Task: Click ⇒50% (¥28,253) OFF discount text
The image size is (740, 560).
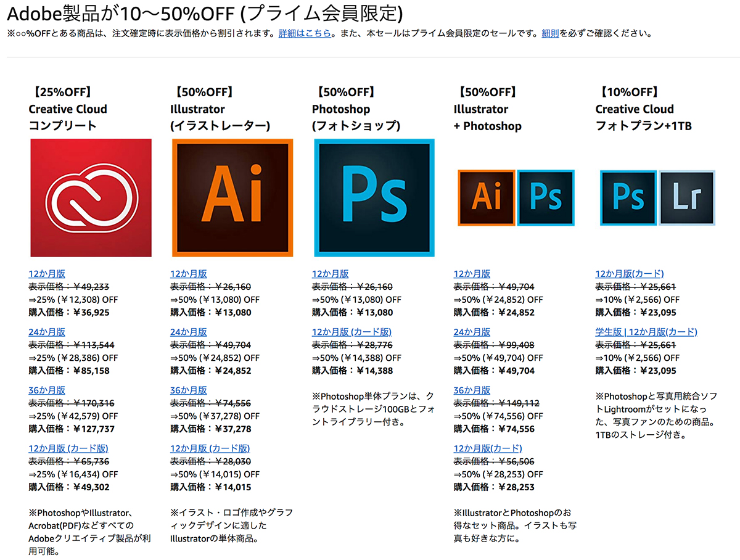Action: coord(499,474)
